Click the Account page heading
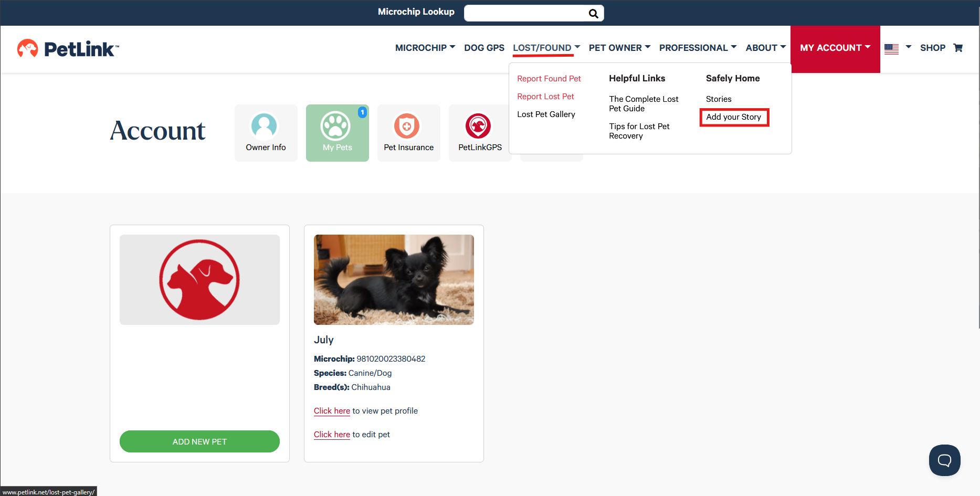 point(157,130)
